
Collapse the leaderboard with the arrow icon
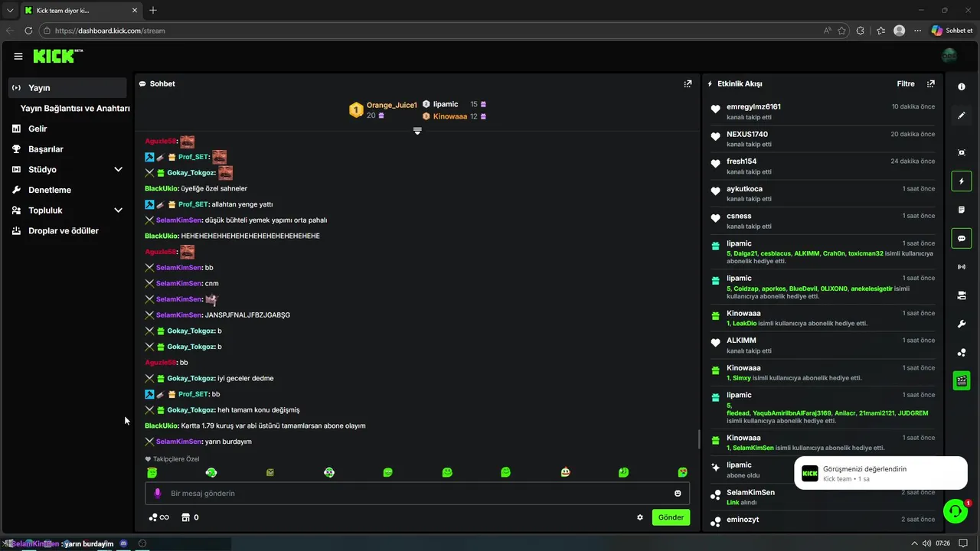(x=417, y=131)
